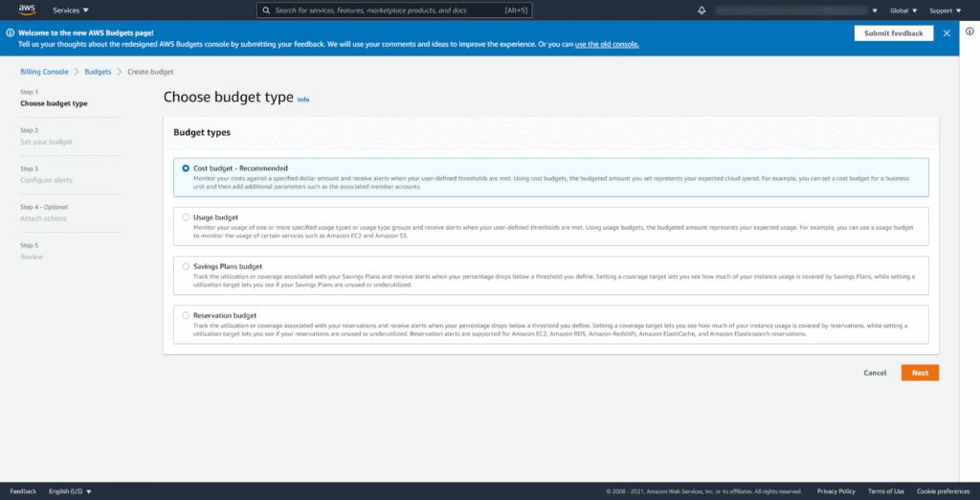Open the notifications bell icon
This screenshot has height=500, width=980.
coord(702,11)
